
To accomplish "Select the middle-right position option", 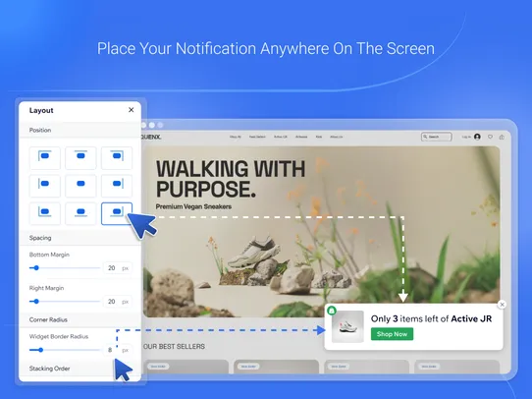I will pyautogui.click(x=117, y=186).
